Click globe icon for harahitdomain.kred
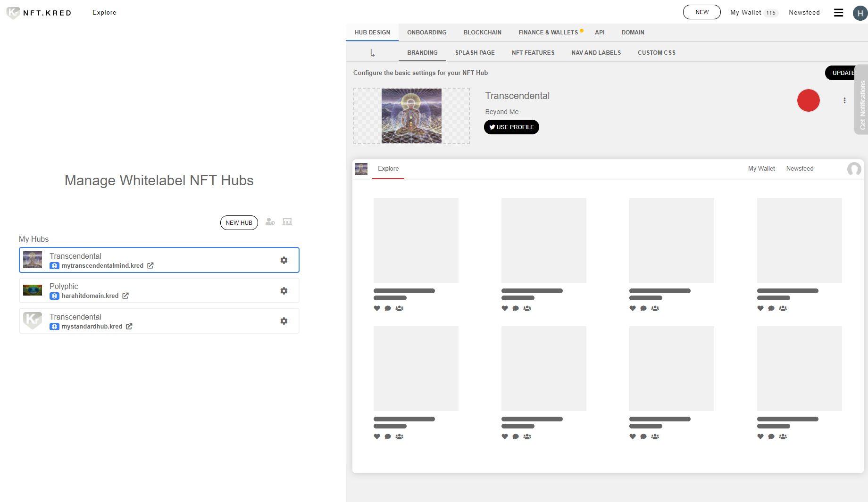Viewport: 868px width, 502px height. 55,296
